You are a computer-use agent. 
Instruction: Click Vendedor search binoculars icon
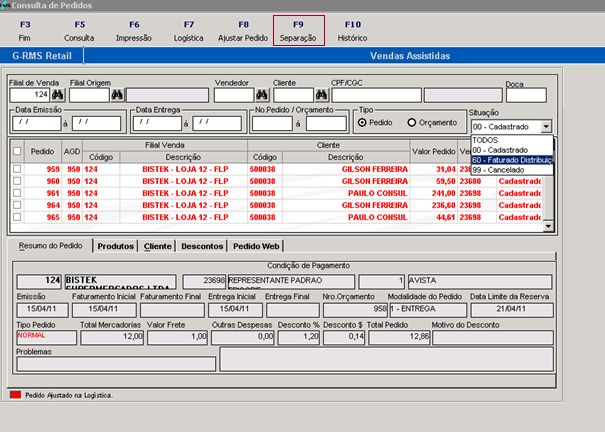pyautogui.click(x=261, y=95)
